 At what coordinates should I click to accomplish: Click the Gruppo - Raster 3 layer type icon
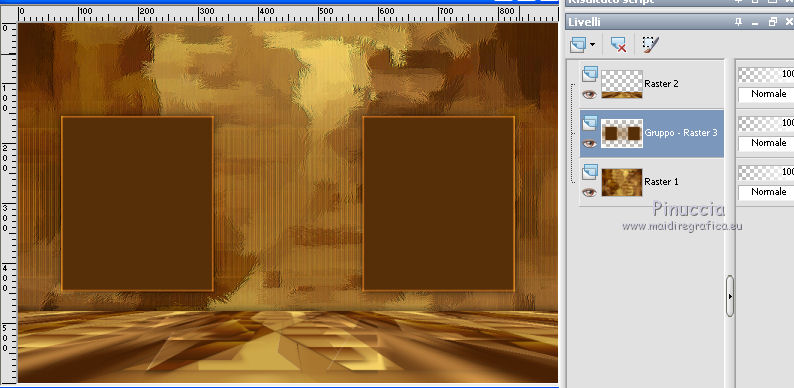(589, 123)
